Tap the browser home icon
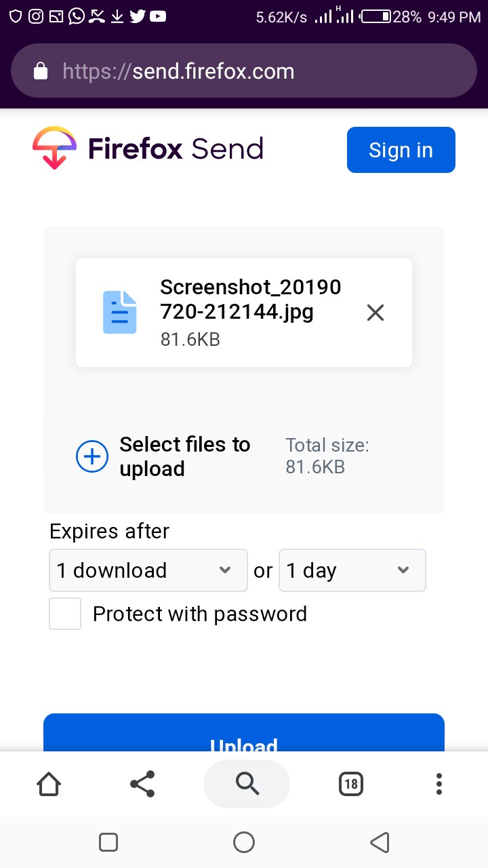The image size is (488, 868). 49,784
